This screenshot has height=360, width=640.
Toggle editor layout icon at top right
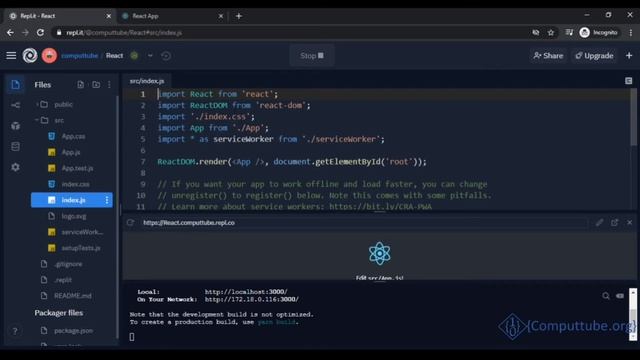tap(629, 81)
